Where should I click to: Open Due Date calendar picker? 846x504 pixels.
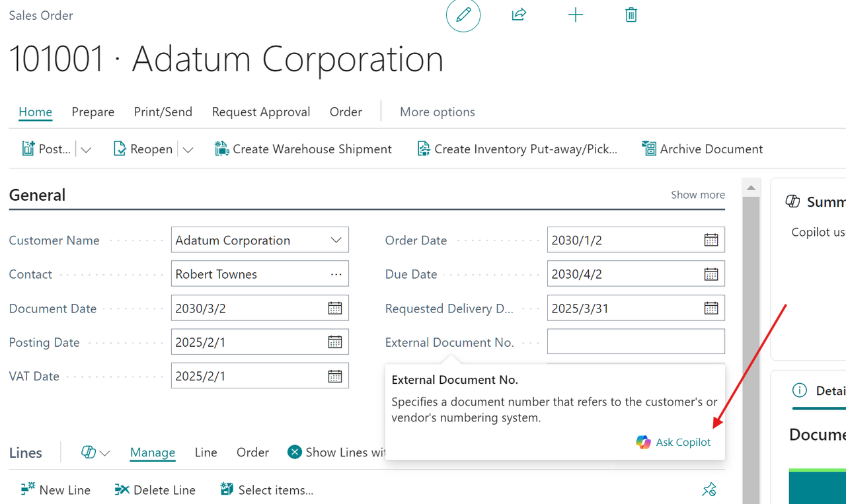click(x=711, y=273)
